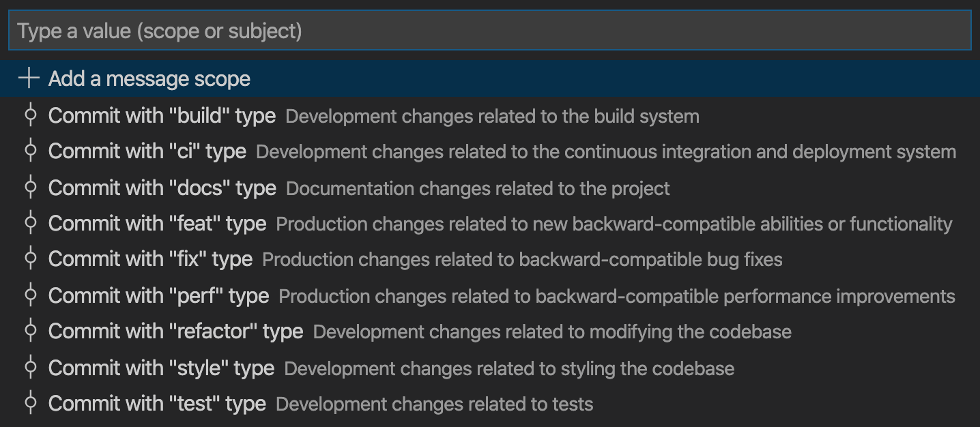Click the commit icon next to "ci" type
The image size is (980, 427).
[x=30, y=151]
